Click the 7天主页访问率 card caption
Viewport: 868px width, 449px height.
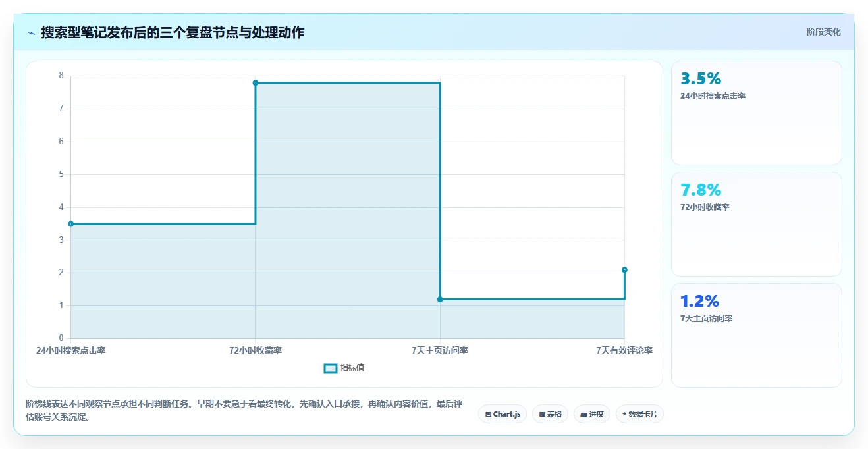point(707,319)
